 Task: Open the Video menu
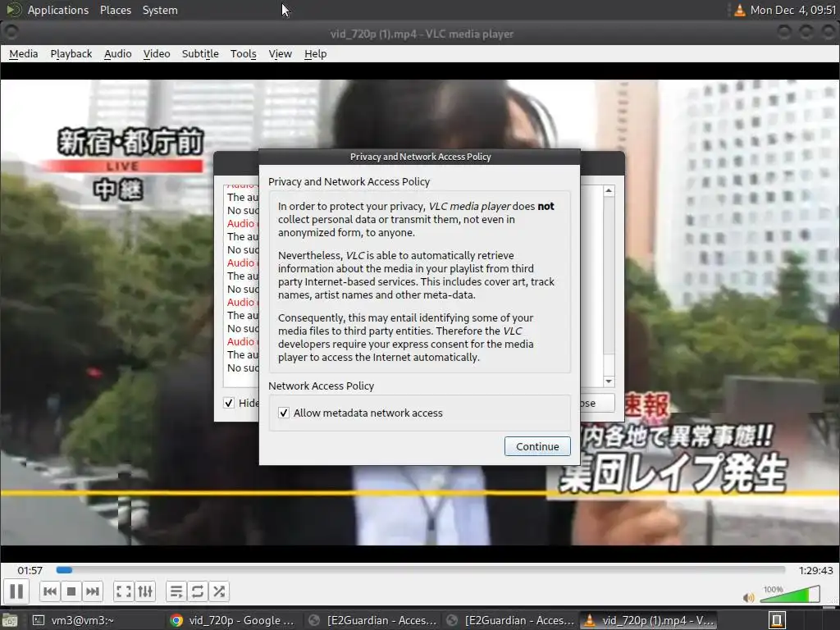[157, 53]
